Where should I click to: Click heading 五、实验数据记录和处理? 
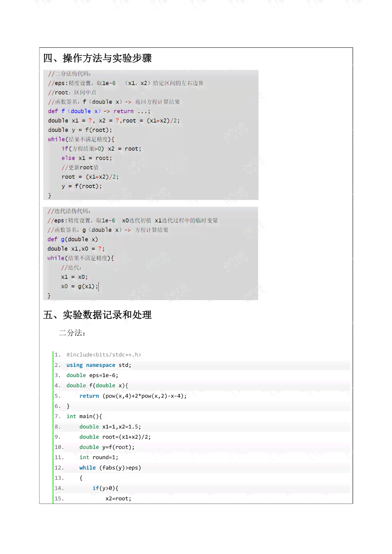[x=98, y=315]
